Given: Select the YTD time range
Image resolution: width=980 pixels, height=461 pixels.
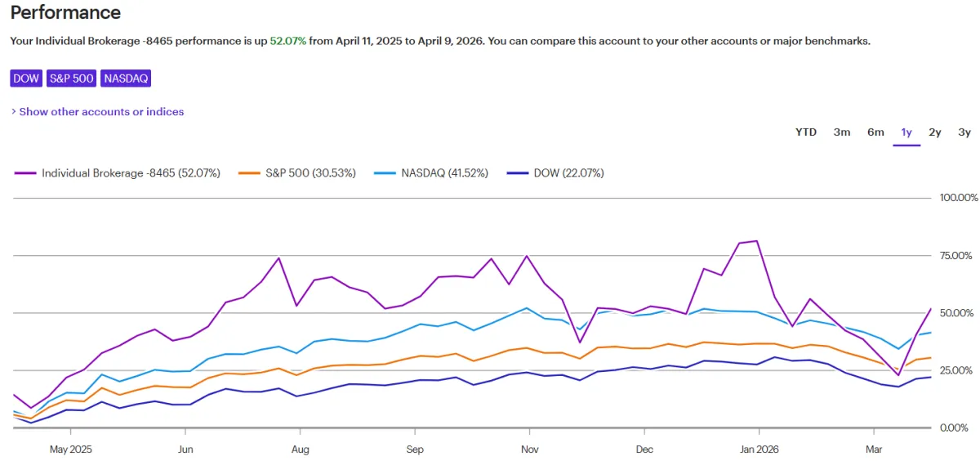Looking at the screenshot, I should click(x=806, y=132).
